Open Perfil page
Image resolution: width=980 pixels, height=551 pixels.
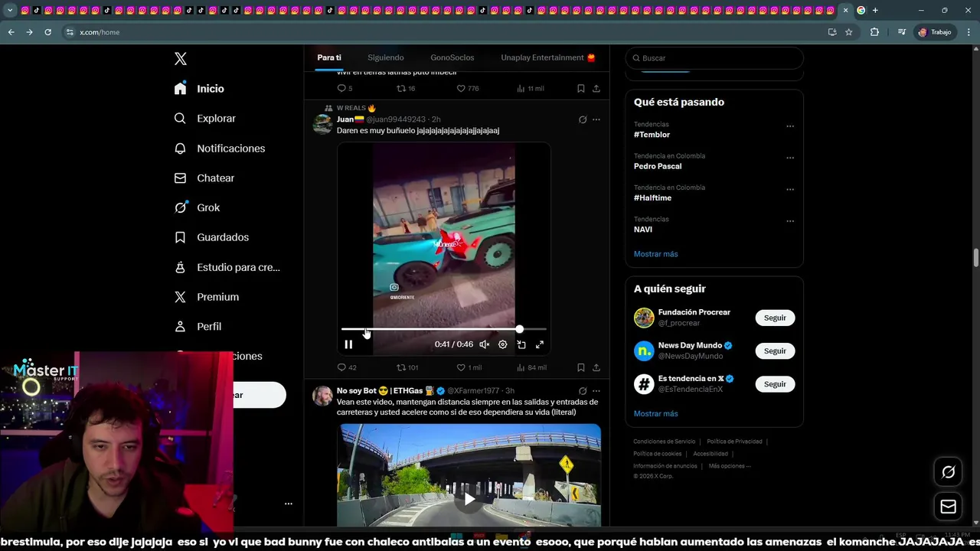point(198,326)
